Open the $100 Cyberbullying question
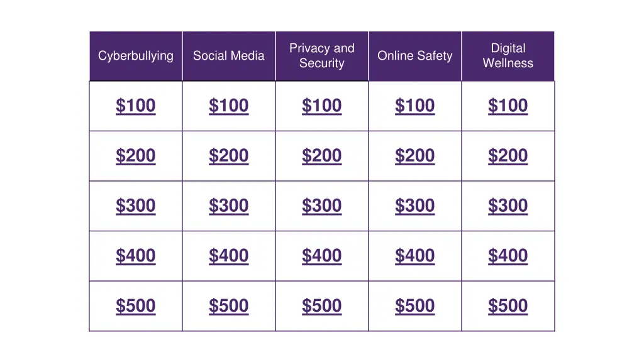The width and height of the screenshot is (644, 362). point(135,106)
